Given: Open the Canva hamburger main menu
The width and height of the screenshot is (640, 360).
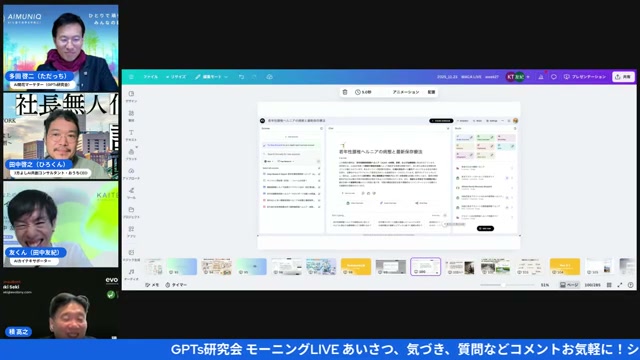Looking at the screenshot, I should tap(131, 77).
